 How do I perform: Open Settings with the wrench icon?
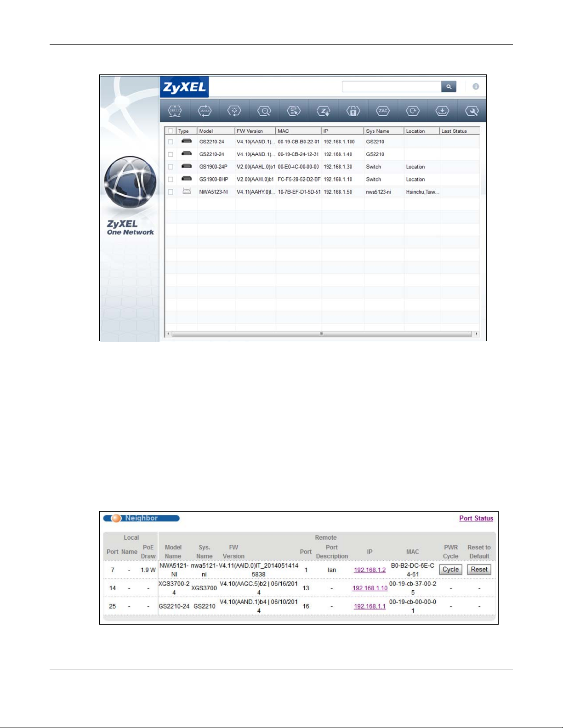pyautogui.click(x=472, y=111)
